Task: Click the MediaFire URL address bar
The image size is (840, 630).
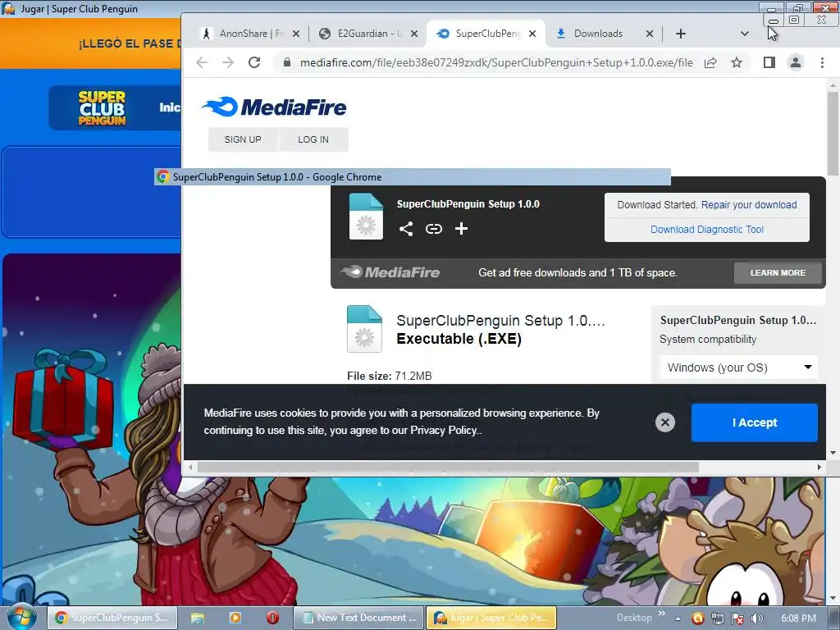Action: click(495, 62)
